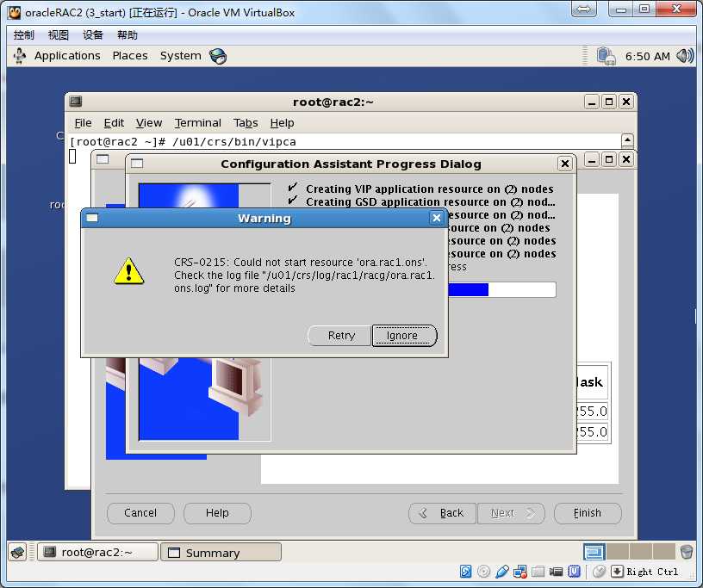Open the web browser launcher in GNOME panel
Screen dimensions: 703x588
(218, 56)
